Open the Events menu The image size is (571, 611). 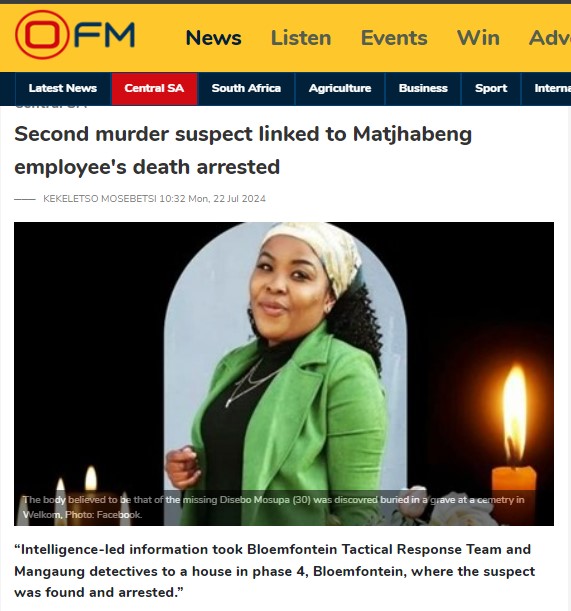[394, 38]
